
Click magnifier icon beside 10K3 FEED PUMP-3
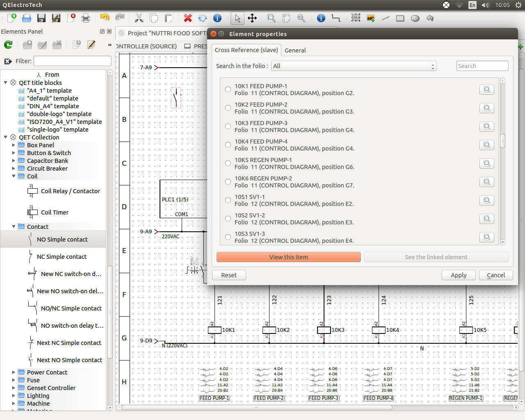coord(486,126)
